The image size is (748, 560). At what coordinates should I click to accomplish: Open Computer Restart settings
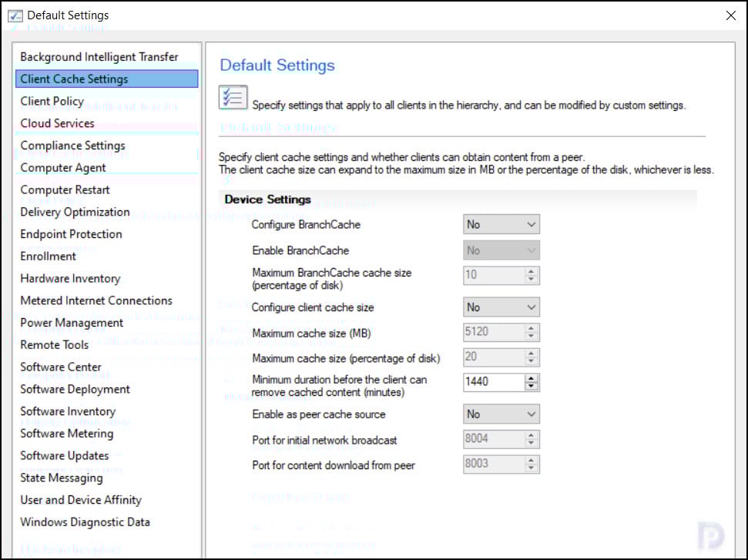[65, 189]
